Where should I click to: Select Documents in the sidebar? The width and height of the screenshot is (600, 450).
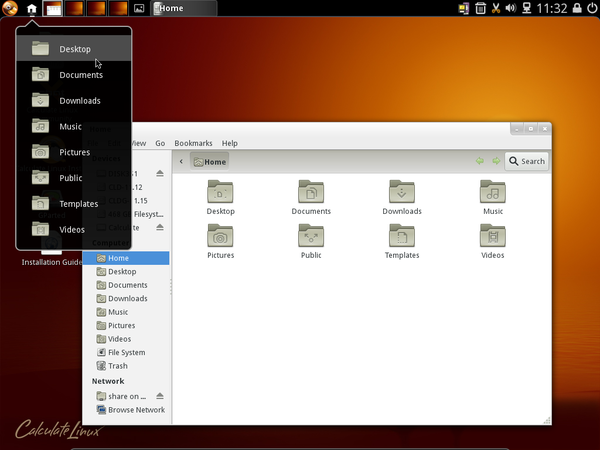(x=126, y=285)
